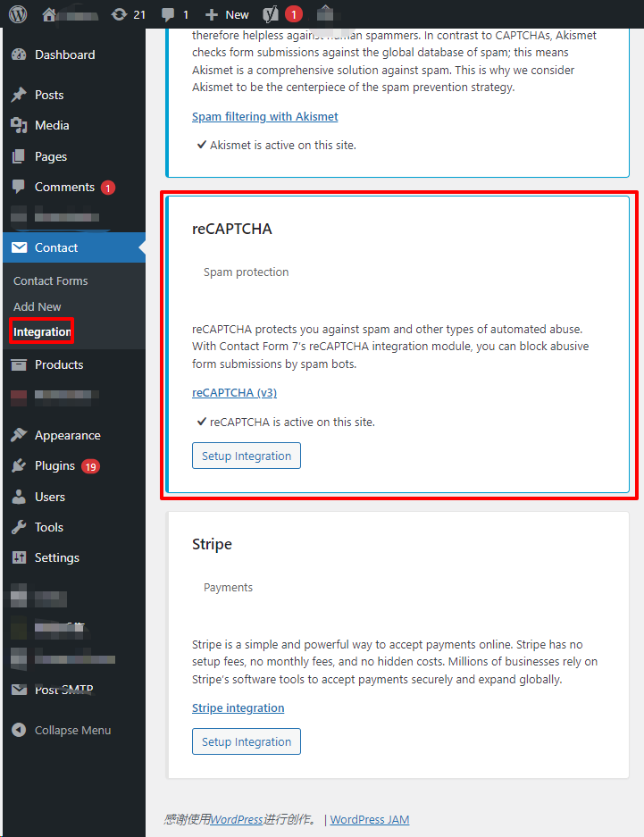The width and height of the screenshot is (644, 837).
Task: Open the Dashboard menu
Action: [64, 54]
